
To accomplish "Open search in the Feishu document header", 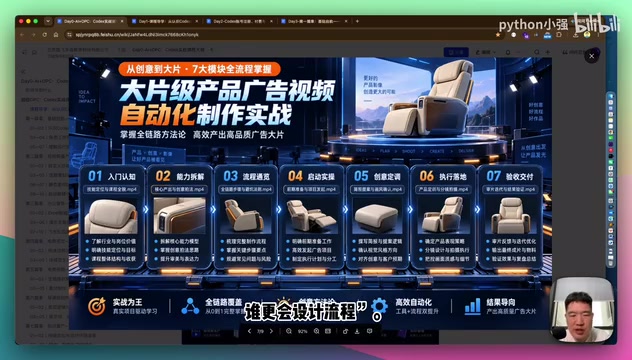I will tap(537, 52).
